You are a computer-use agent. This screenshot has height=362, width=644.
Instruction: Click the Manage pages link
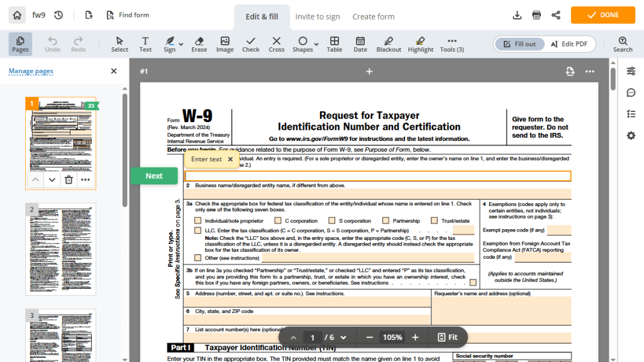(x=31, y=71)
